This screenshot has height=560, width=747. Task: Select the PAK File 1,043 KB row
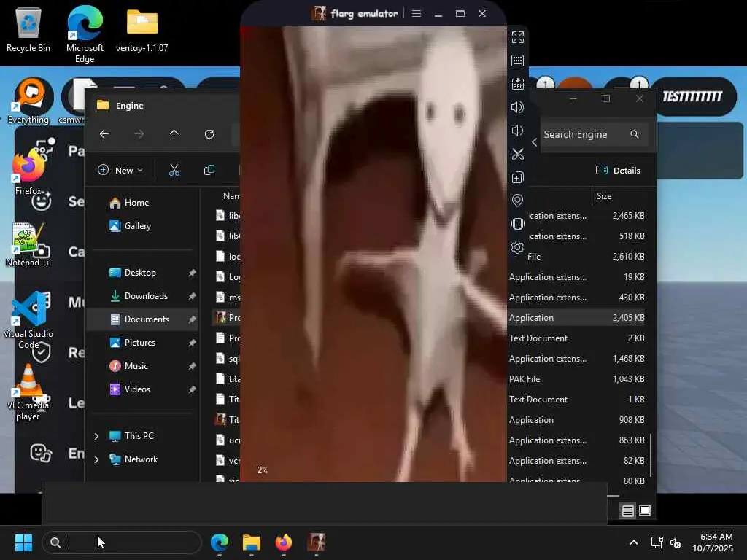pos(576,379)
